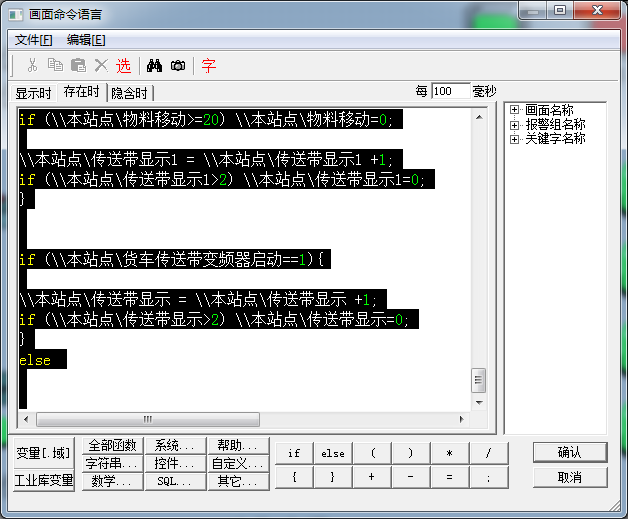Viewport: 628px width, 519px height.
Task: Click the vertical scrollbar thumb
Action: pyautogui.click(x=479, y=380)
